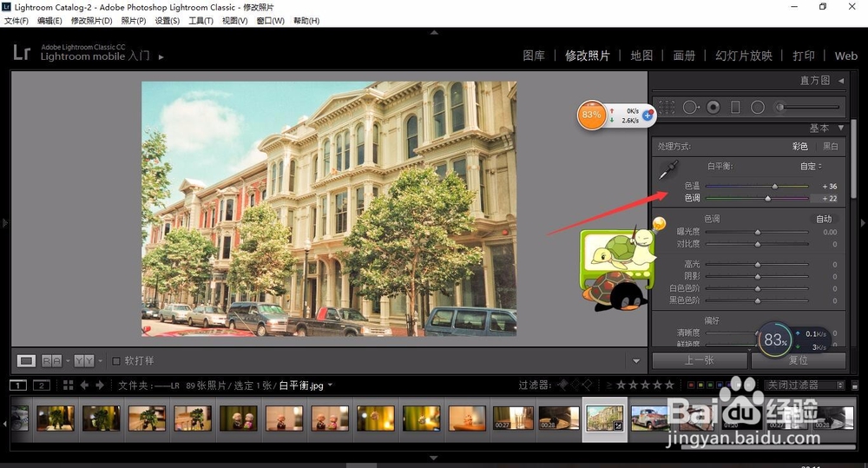Show the left panel group

click(5, 222)
